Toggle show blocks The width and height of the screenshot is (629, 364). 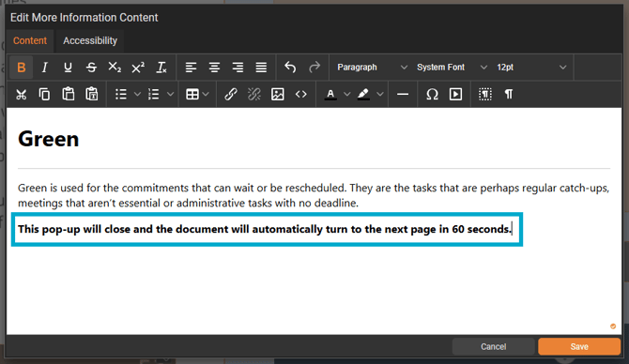(485, 95)
